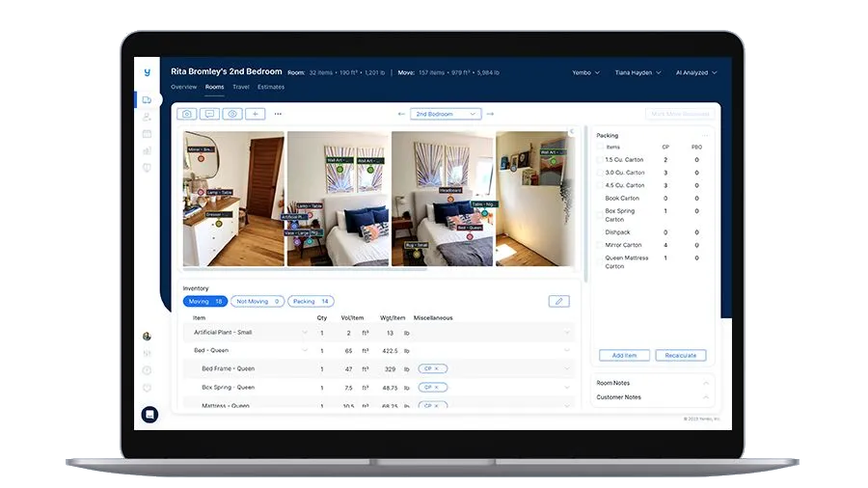Click the Yembo logo in the sidebar
Screen dimensions: 868x488
pyautogui.click(x=147, y=72)
